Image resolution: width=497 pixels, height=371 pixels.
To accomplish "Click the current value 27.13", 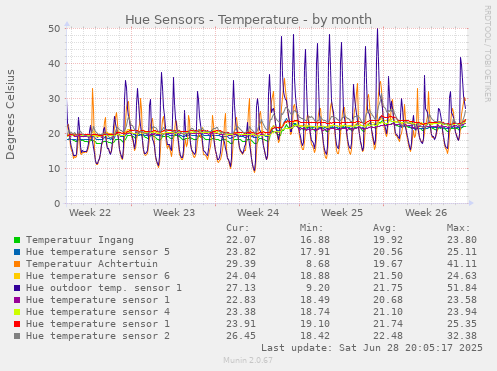I will click(241, 288).
